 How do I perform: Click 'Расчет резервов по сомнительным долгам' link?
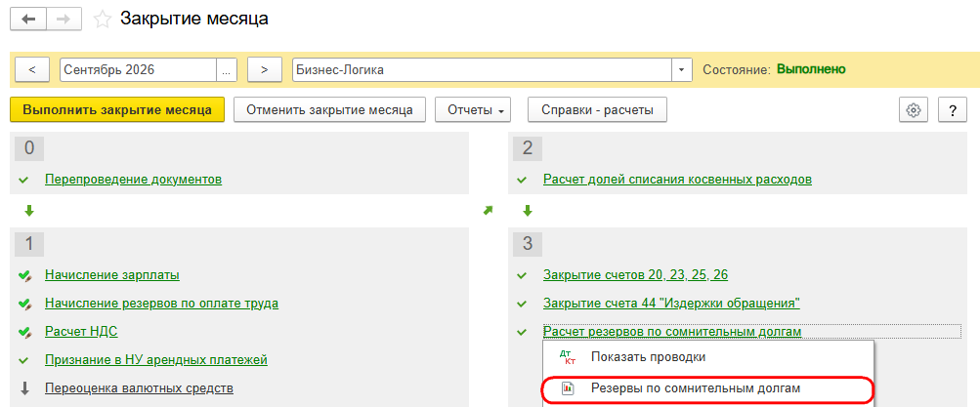(672, 332)
